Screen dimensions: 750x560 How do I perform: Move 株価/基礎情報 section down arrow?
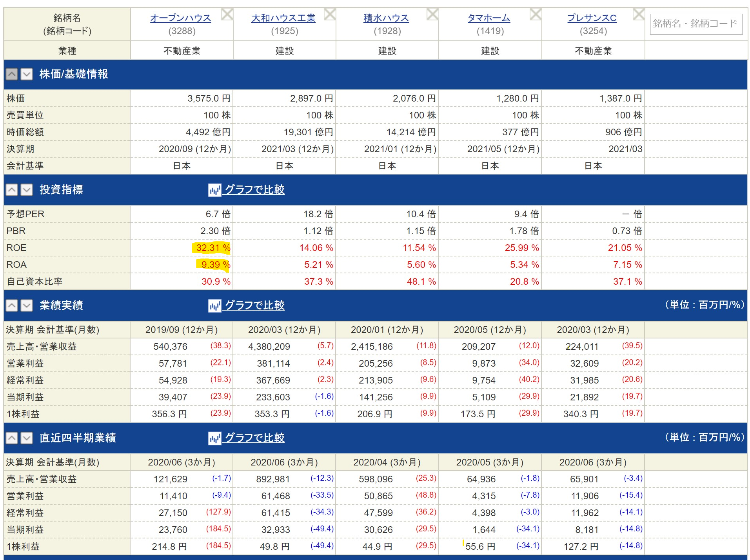click(x=27, y=74)
